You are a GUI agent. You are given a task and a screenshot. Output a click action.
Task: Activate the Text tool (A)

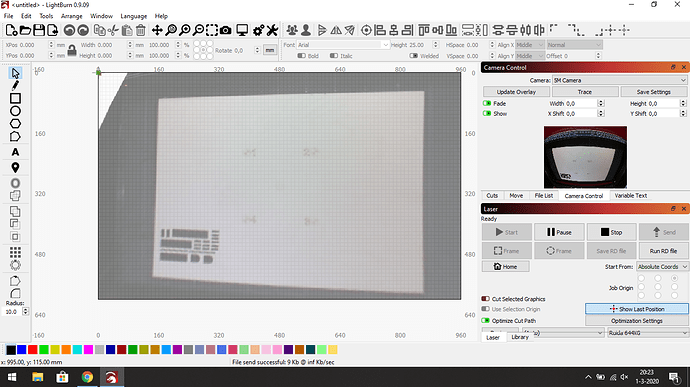click(15, 152)
